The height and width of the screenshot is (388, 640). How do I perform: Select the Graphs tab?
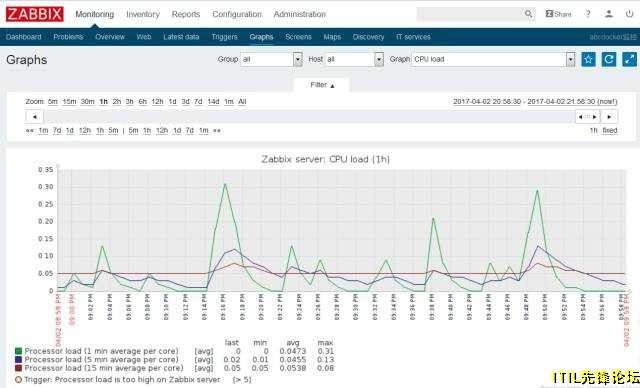(261, 37)
